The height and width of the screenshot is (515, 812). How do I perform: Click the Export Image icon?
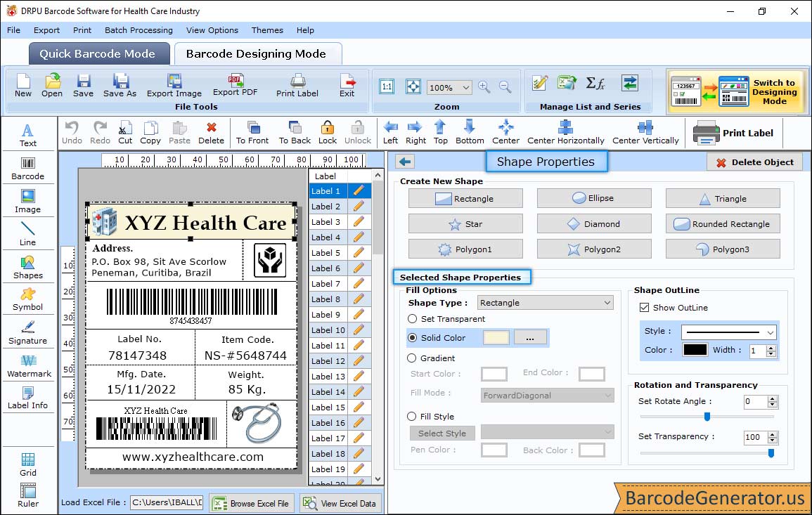coord(174,86)
